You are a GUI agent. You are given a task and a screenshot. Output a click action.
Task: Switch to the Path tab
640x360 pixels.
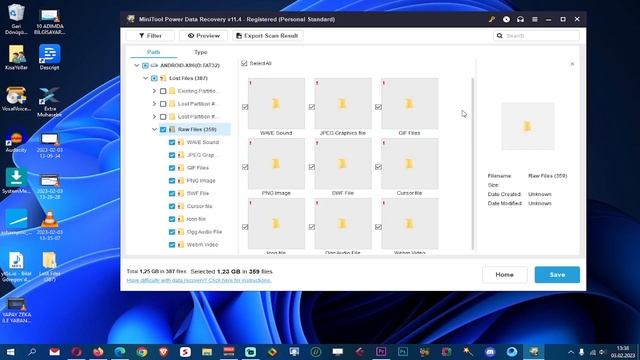click(153, 52)
